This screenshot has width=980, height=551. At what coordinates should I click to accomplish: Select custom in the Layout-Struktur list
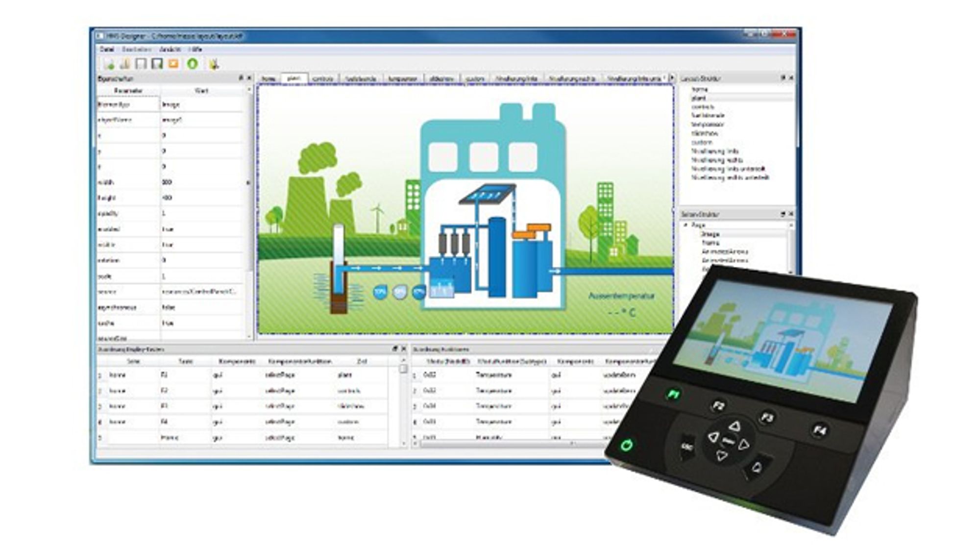702,142
